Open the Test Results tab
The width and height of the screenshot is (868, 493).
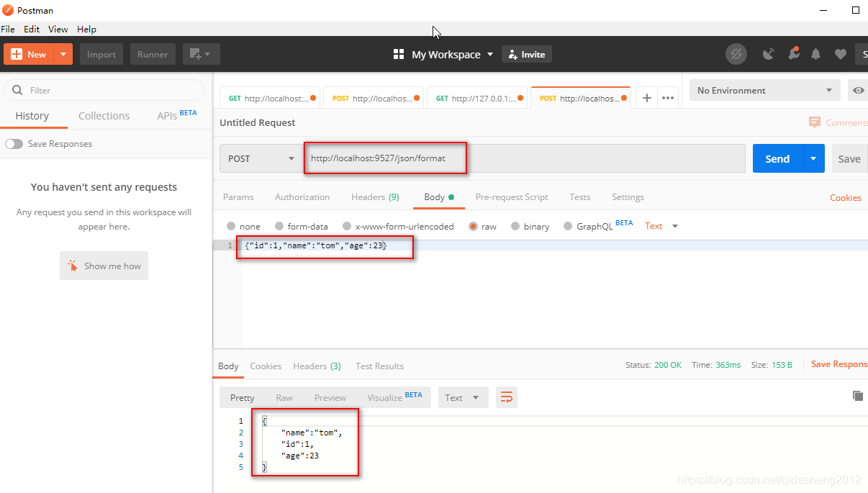tap(379, 366)
